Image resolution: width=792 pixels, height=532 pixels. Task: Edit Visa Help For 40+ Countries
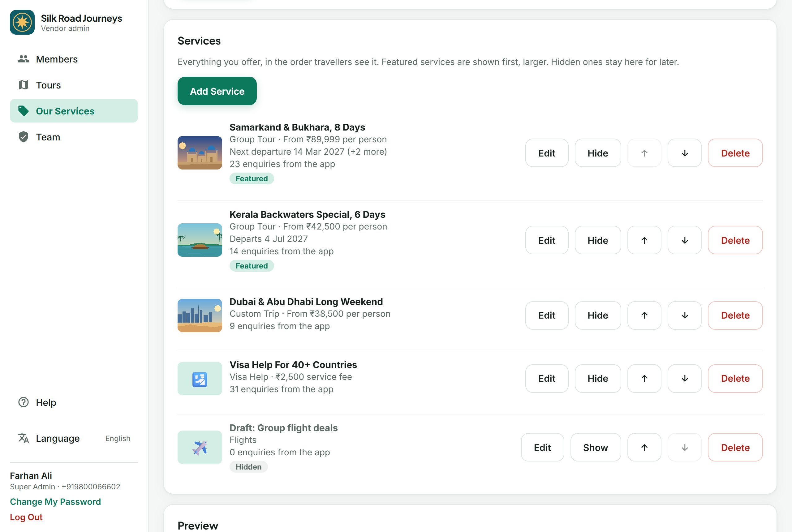pos(547,378)
